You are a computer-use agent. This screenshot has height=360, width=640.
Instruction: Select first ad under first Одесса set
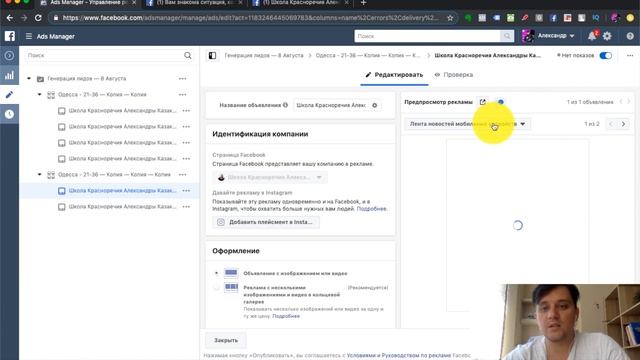pyautogui.click(x=122, y=111)
